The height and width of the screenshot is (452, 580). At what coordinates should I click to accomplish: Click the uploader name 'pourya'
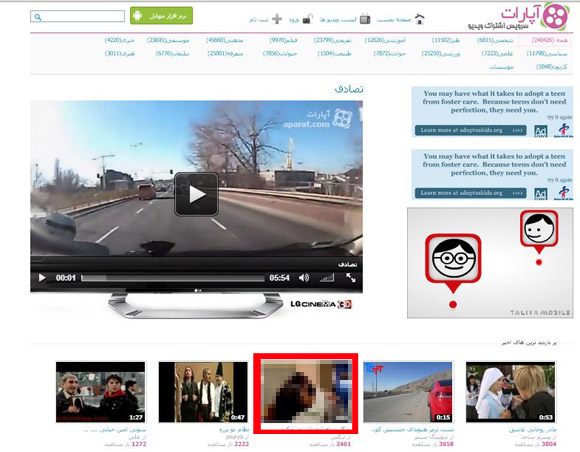tap(235, 437)
